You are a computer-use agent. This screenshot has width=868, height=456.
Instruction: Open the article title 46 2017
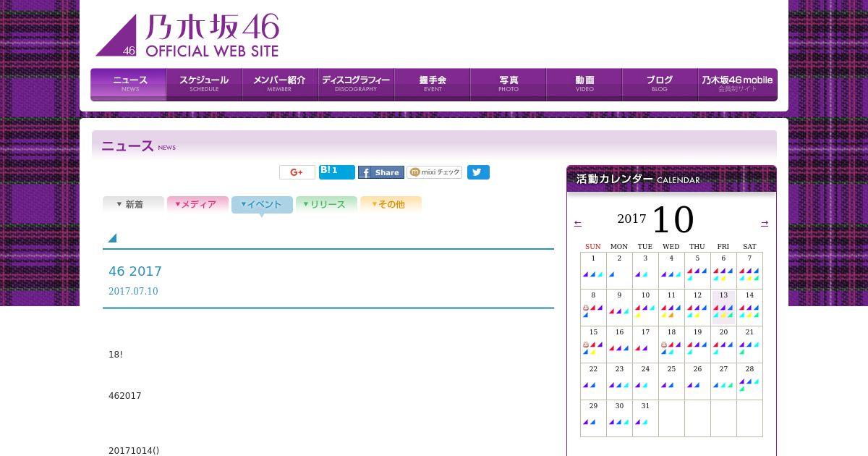point(135,271)
